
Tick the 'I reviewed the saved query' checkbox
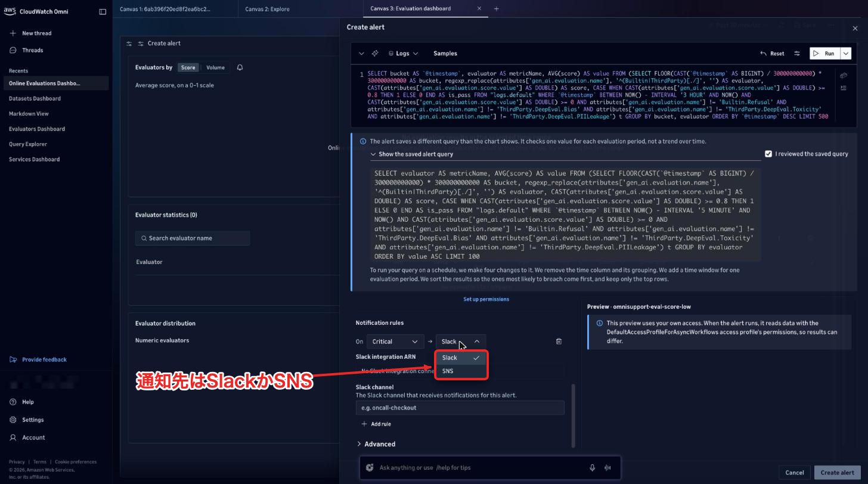pyautogui.click(x=768, y=154)
